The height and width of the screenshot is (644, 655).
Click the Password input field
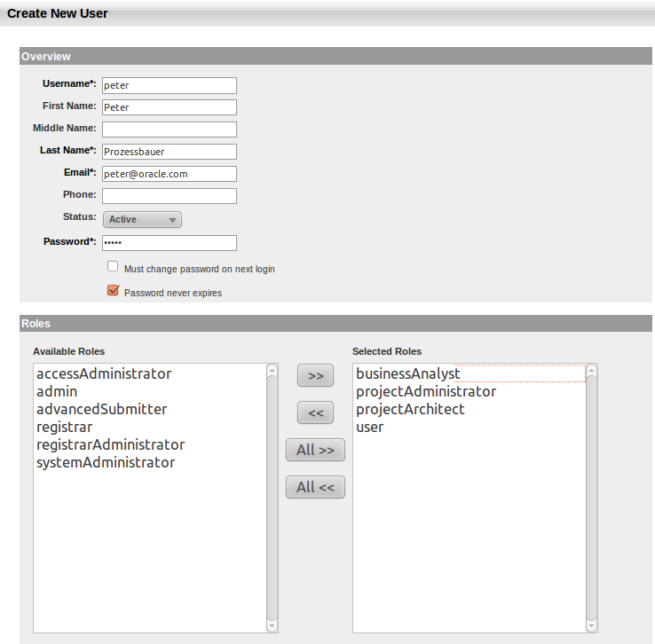click(x=170, y=243)
